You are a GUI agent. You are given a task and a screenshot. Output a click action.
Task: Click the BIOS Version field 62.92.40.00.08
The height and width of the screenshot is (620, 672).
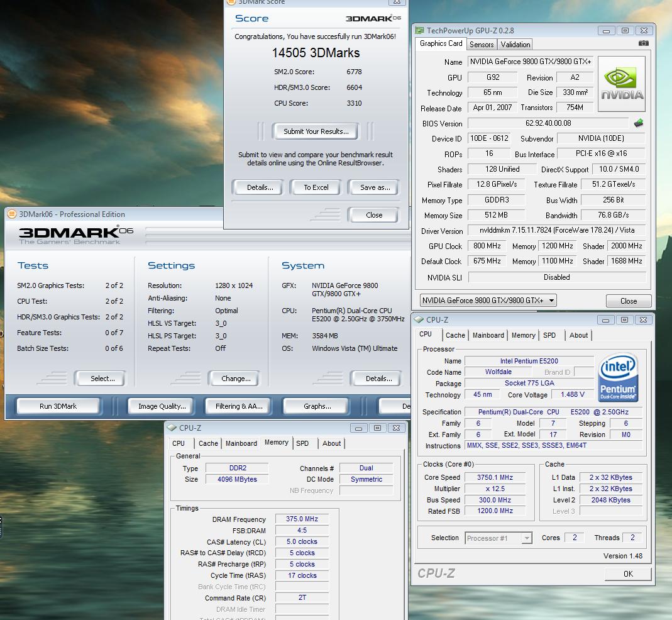pyautogui.click(x=548, y=123)
